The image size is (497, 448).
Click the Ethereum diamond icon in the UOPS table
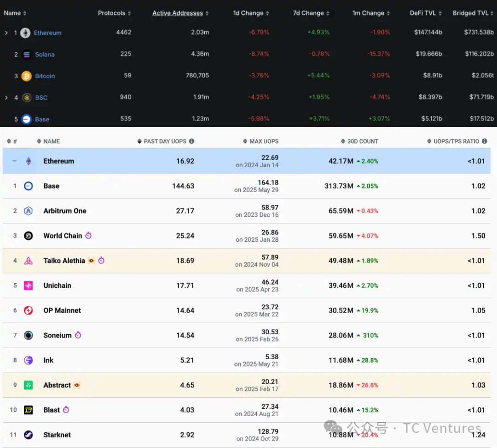click(x=29, y=161)
